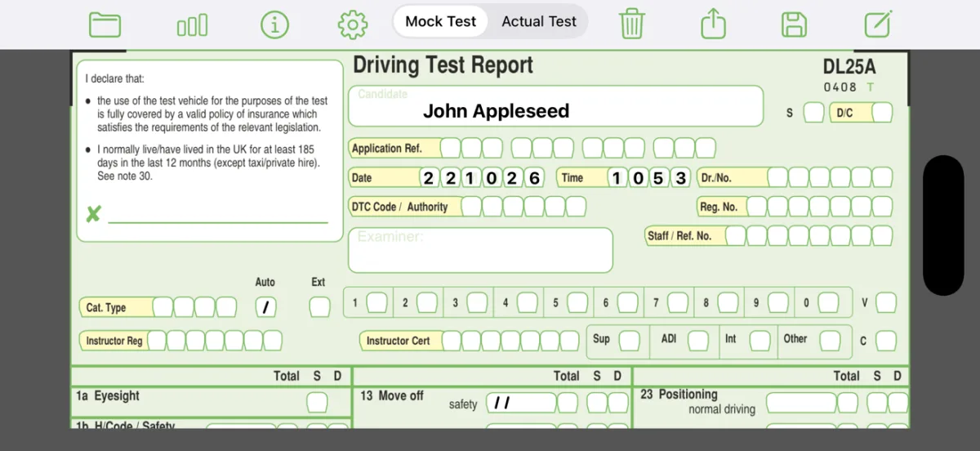
Task: Tap first DTC Code / Authority box
Action: click(x=472, y=207)
